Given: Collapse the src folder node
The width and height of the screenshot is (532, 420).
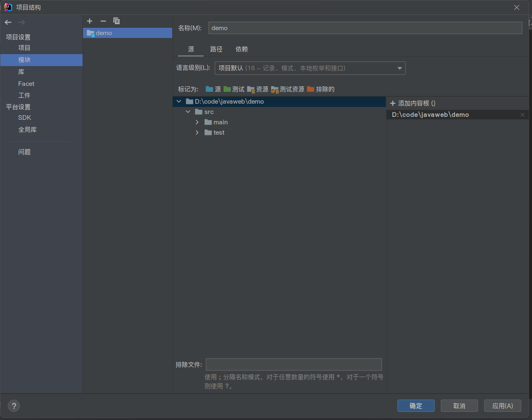Looking at the screenshot, I should [x=188, y=112].
